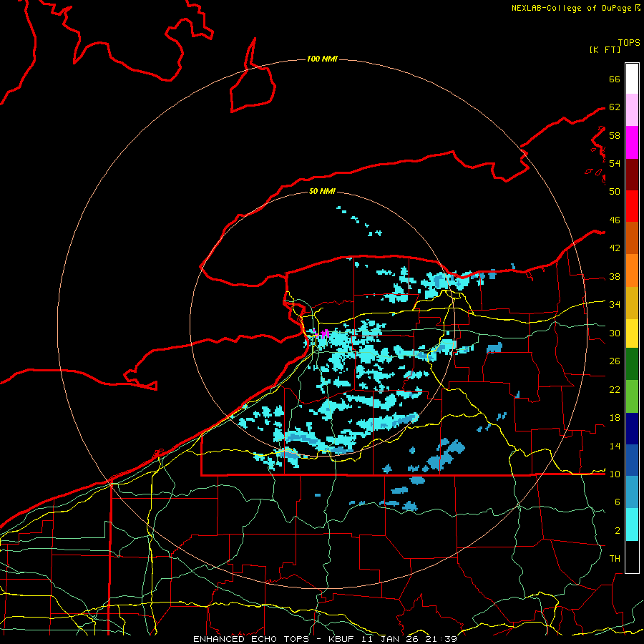Click the 42 legend value

tap(615, 248)
